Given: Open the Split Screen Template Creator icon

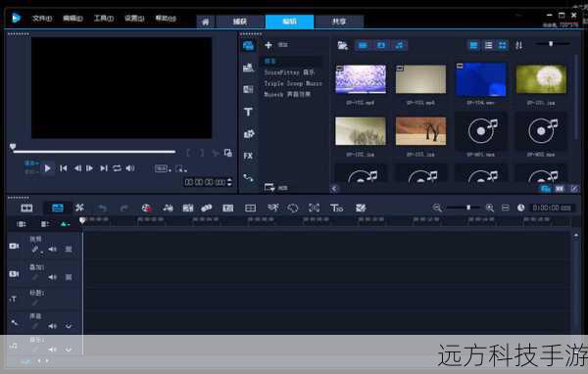Looking at the screenshot, I should [x=361, y=208].
